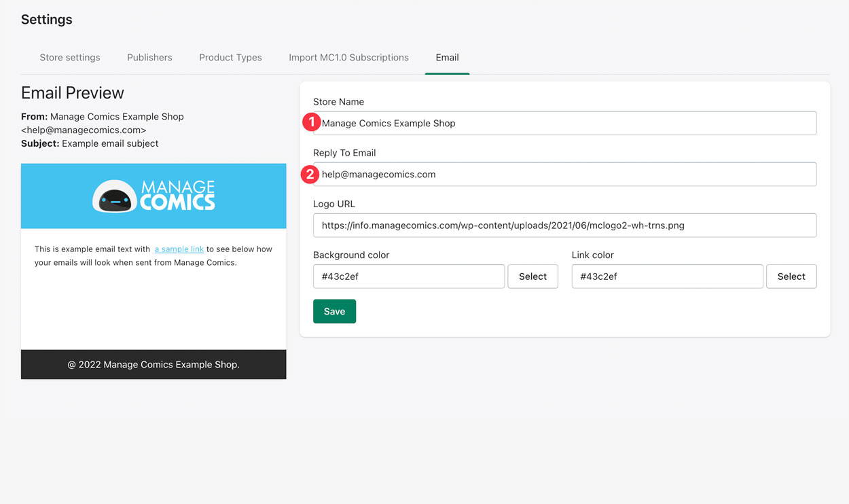Save the email settings
The image size is (849, 504).
(334, 311)
